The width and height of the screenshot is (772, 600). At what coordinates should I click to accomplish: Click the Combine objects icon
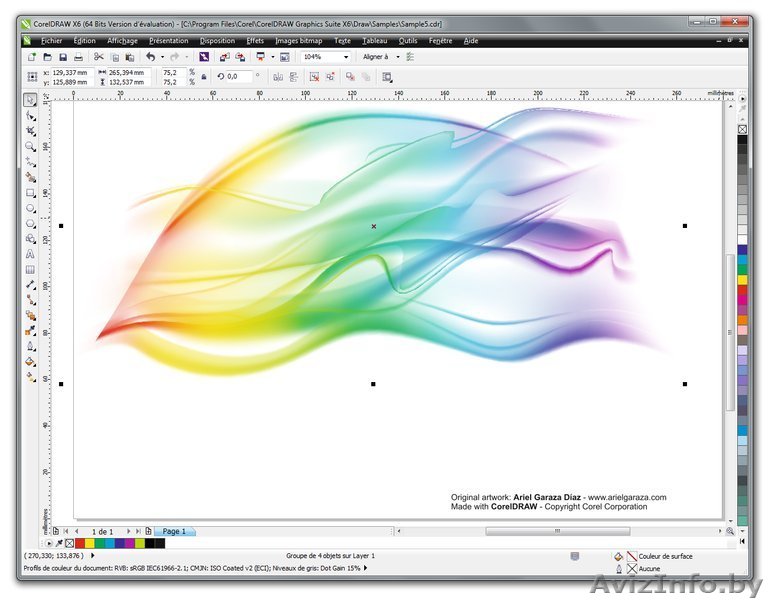(350, 77)
